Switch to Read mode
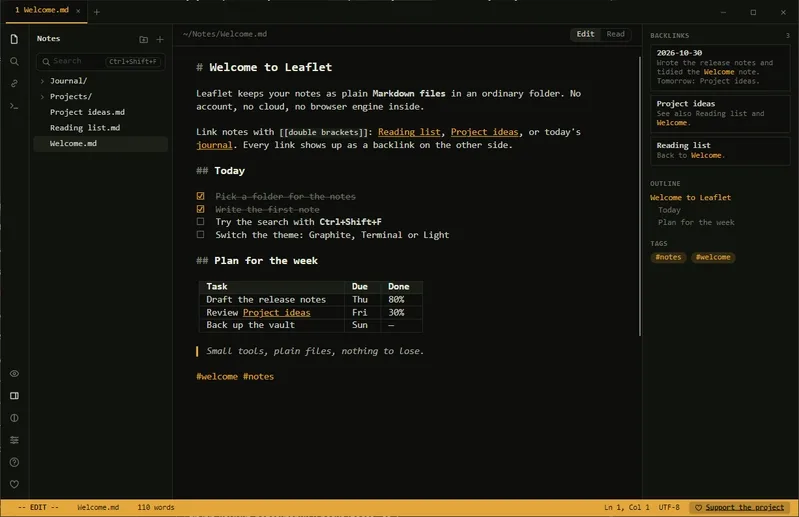 tap(615, 34)
